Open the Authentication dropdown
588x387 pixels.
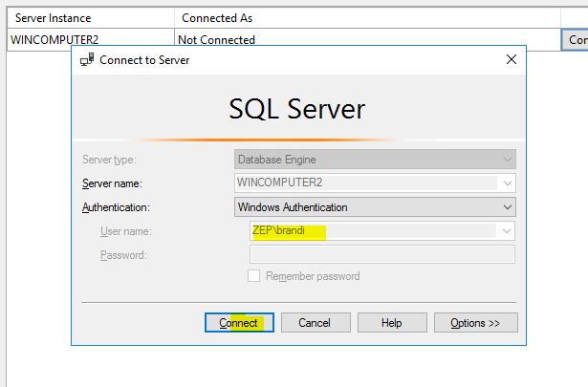(x=507, y=206)
